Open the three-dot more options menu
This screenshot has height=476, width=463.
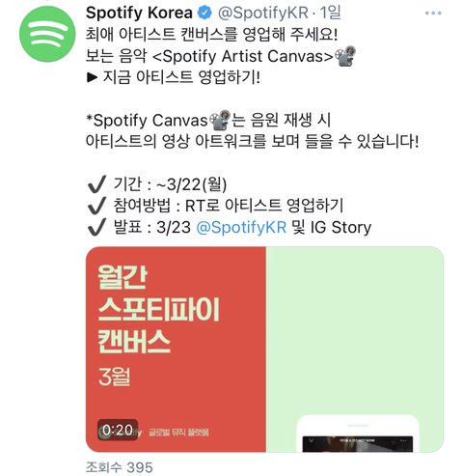[433, 13]
